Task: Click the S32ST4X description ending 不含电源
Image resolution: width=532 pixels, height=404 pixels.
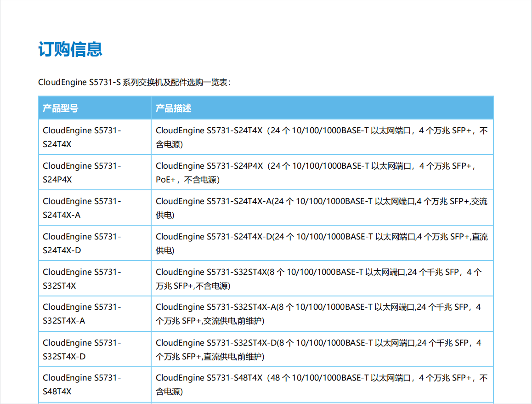Action: [318, 279]
